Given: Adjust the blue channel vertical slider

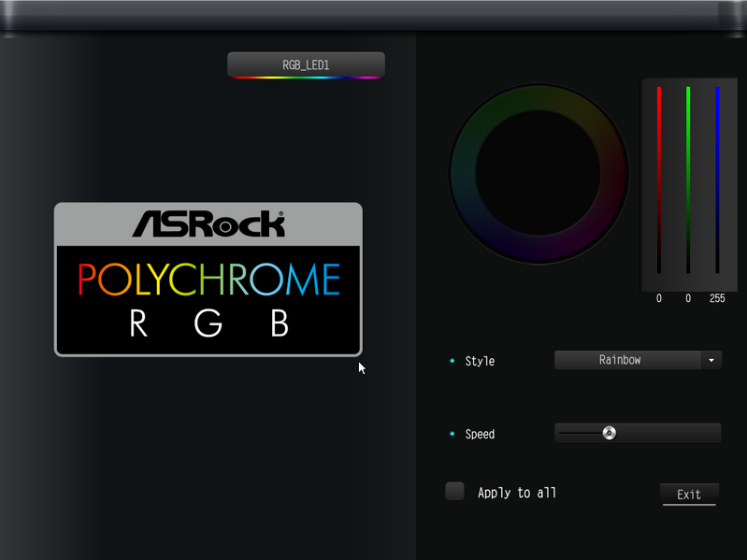Looking at the screenshot, I should click(717, 180).
